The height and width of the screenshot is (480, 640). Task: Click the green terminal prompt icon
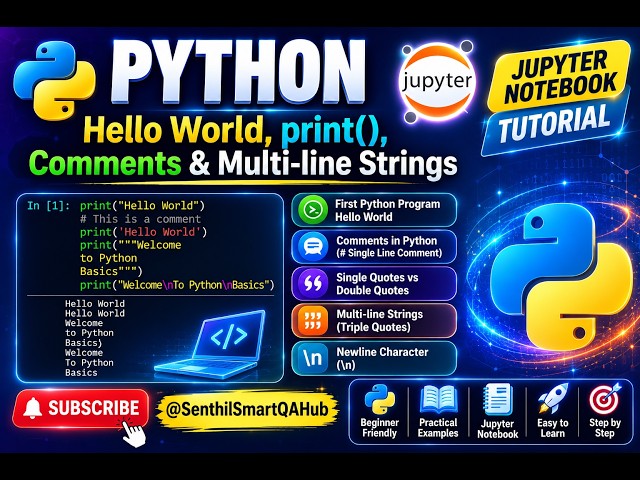point(313,210)
